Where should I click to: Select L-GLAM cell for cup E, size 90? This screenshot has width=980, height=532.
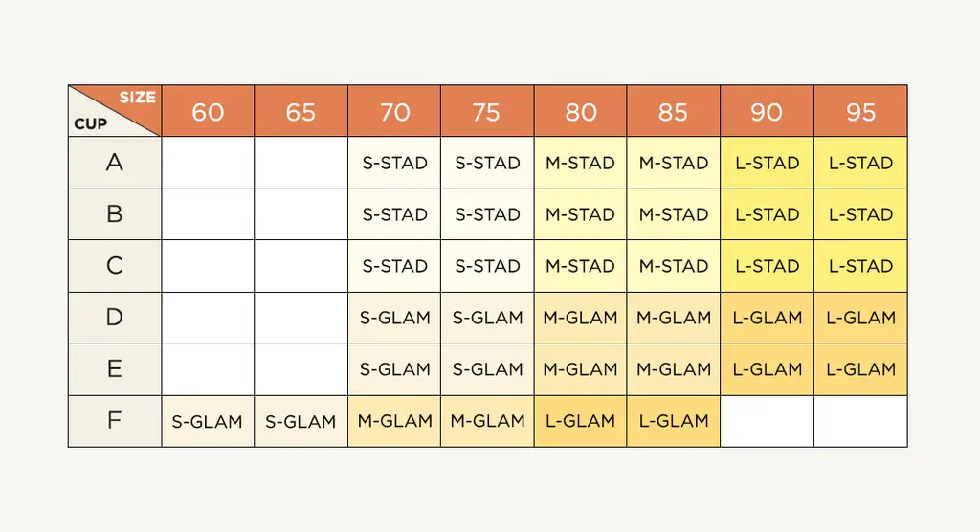(x=767, y=369)
